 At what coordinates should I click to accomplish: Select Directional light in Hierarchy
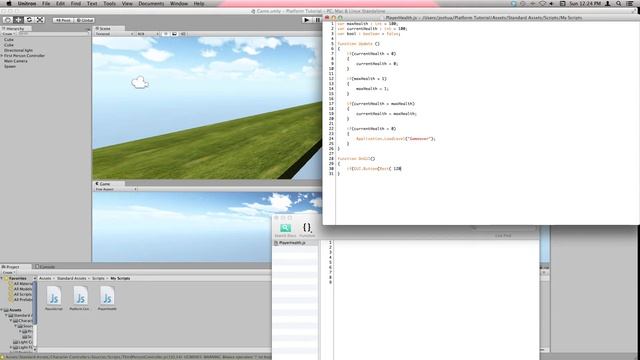click(x=18, y=50)
